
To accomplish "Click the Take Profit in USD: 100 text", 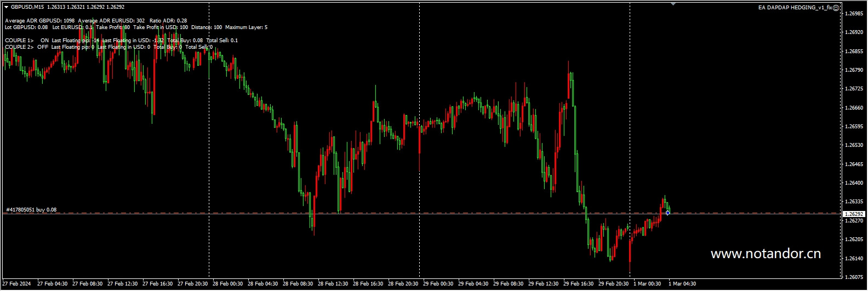I will 161,27.
